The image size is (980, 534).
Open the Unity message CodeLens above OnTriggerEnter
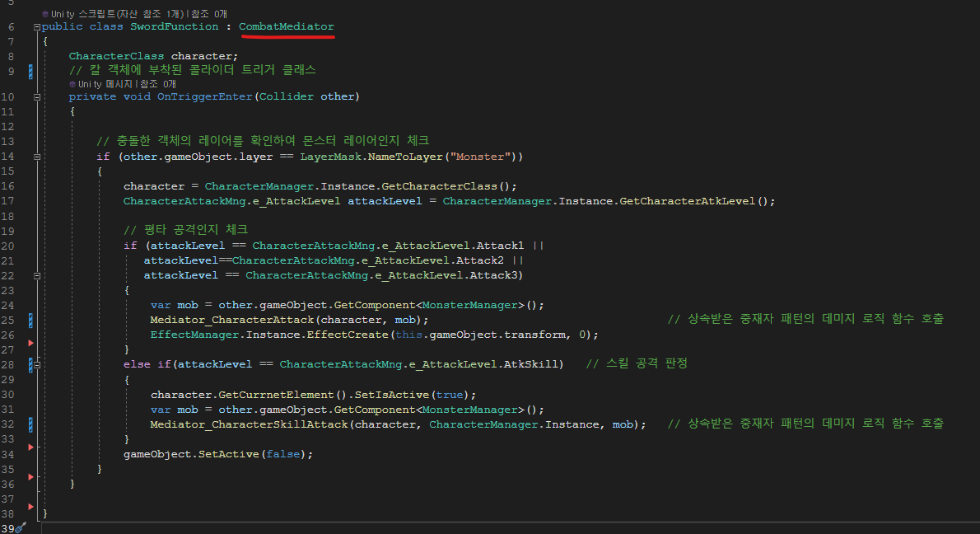click(102, 84)
